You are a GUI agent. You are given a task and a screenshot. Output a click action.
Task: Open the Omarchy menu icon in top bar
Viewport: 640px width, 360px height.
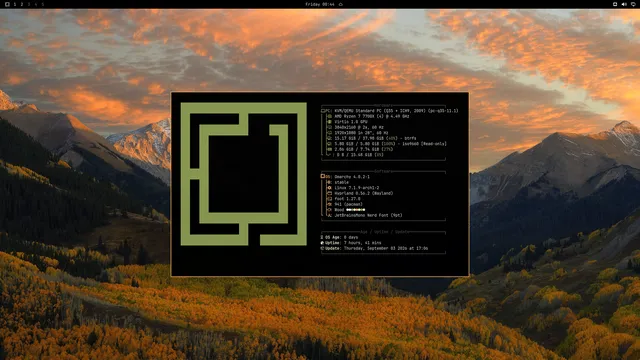(7, 4)
